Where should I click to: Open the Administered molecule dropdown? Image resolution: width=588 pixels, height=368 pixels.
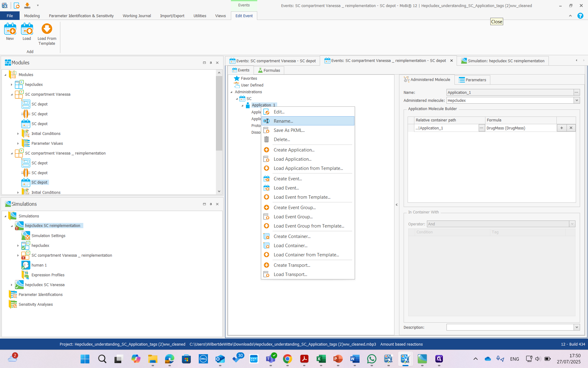(577, 100)
